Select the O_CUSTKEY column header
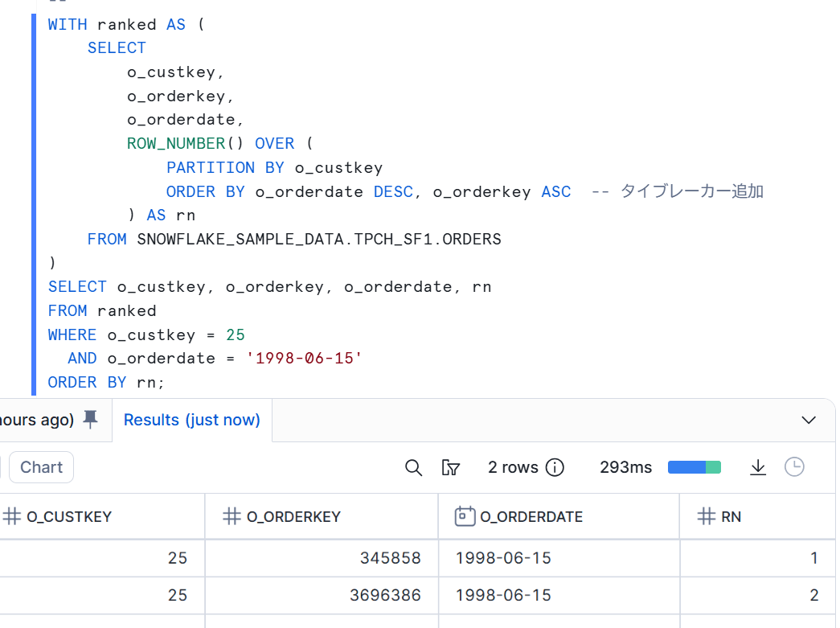Screen dimensions: 840x628 click(69, 517)
